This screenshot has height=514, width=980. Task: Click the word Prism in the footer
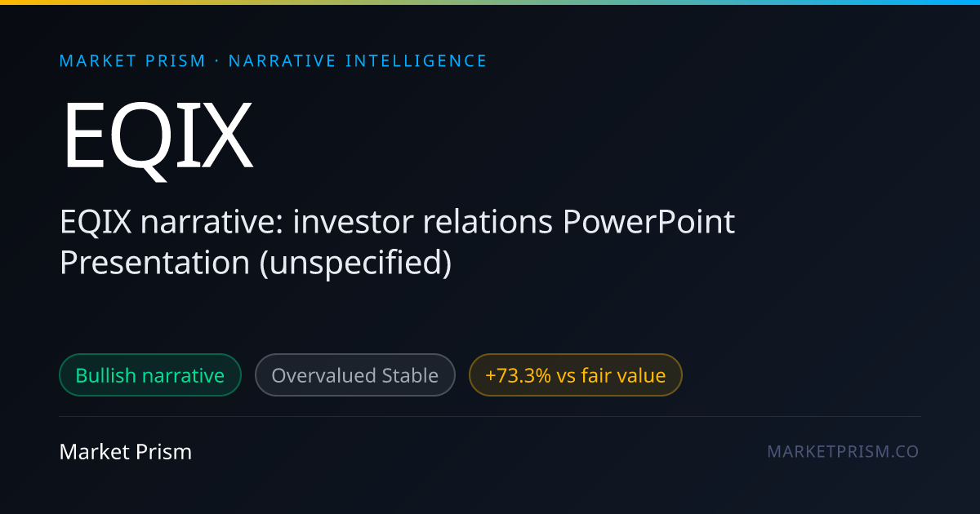pos(168,451)
